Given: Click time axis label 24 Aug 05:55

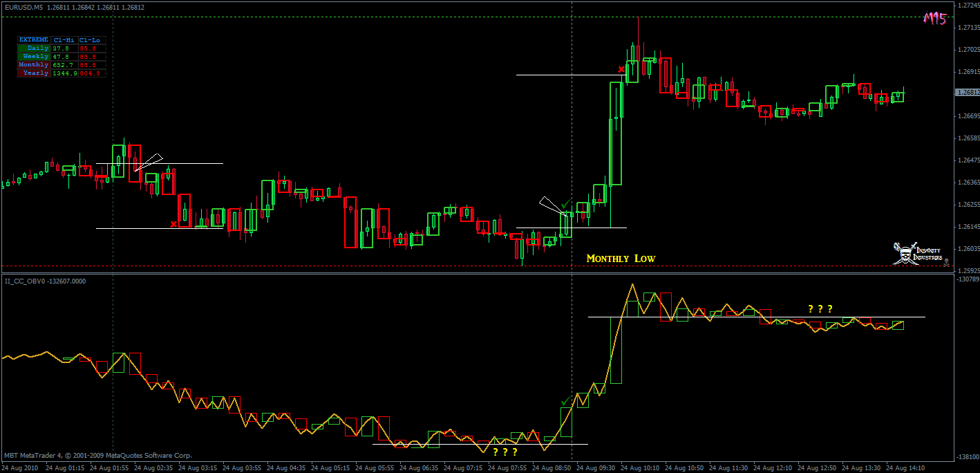Looking at the screenshot, I should pyautogui.click(x=375, y=468).
